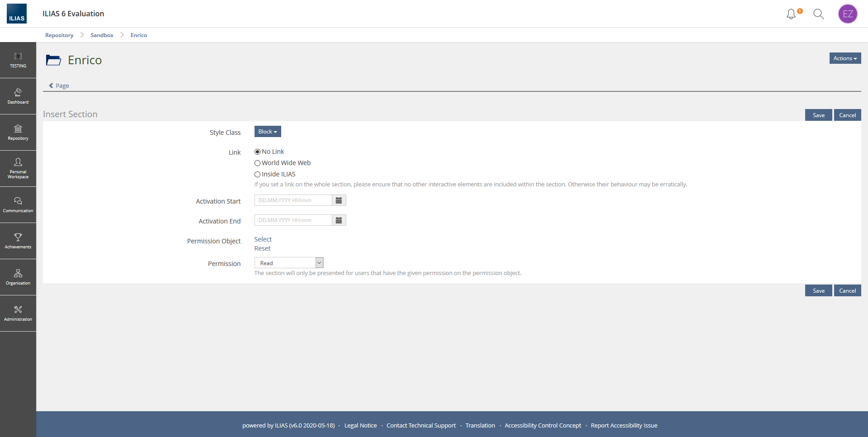868x437 pixels.
Task: Click the Enrico page title
Action: coord(85,60)
